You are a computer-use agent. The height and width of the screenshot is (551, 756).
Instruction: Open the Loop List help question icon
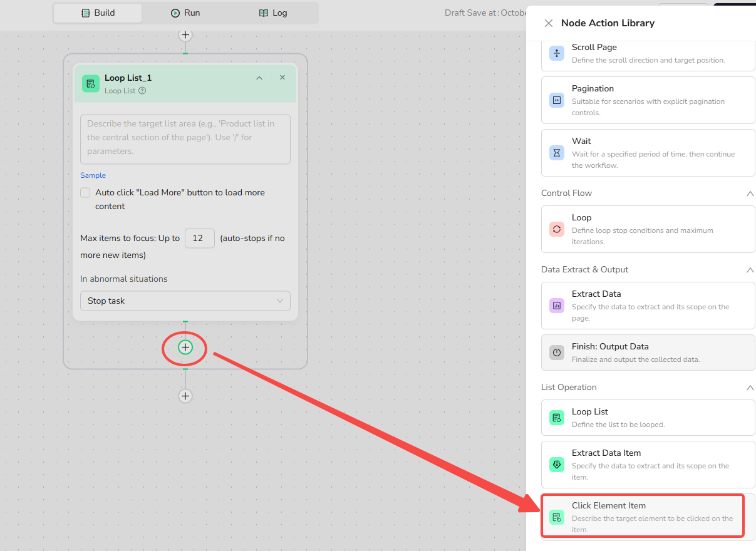[x=142, y=91]
